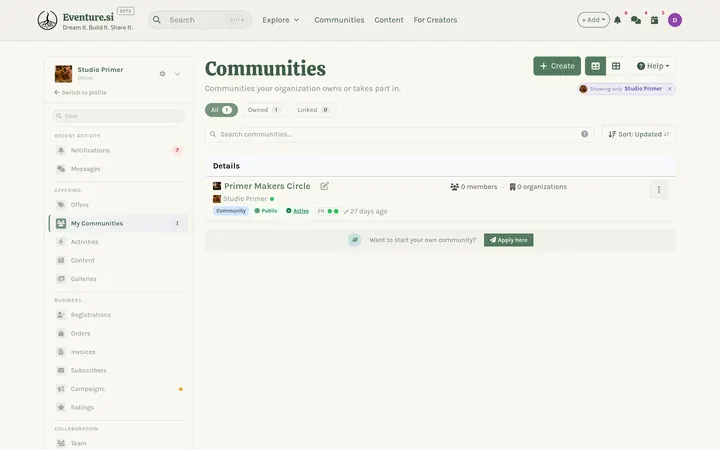This screenshot has height=450, width=720.
Task: Open the three-dot menu for Primer Makers Circle
Action: [658, 189]
